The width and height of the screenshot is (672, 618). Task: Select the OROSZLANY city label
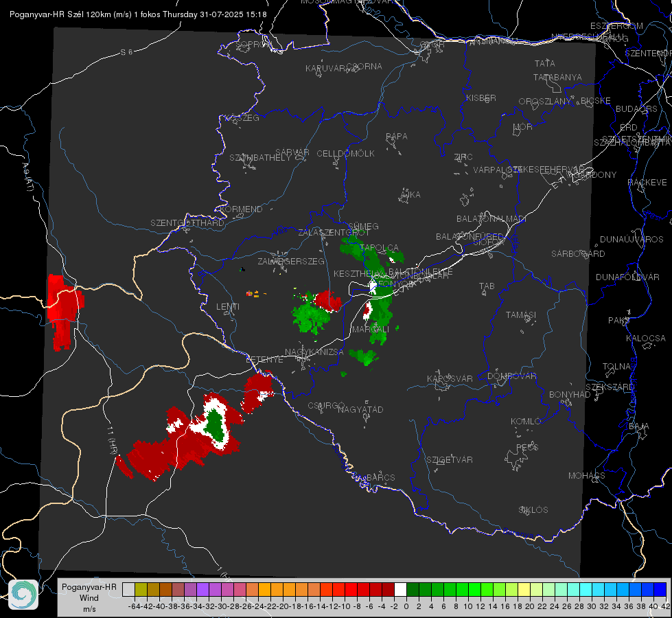(x=545, y=101)
